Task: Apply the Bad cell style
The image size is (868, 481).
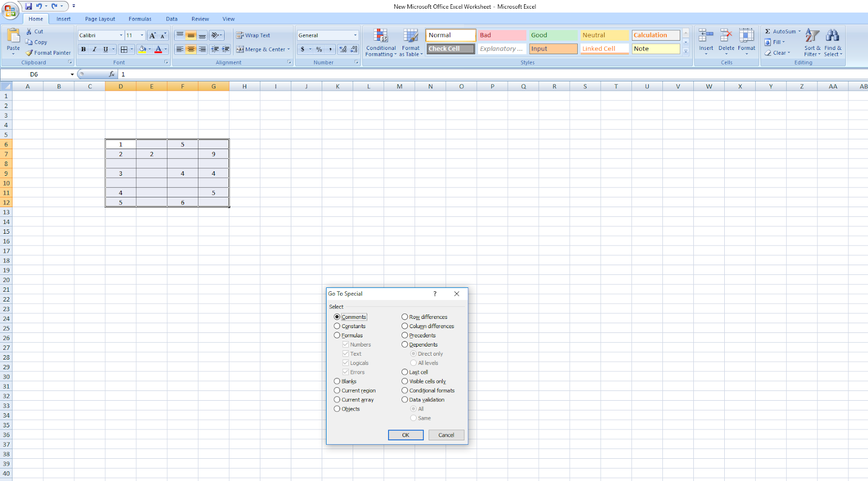Action: 502,35
